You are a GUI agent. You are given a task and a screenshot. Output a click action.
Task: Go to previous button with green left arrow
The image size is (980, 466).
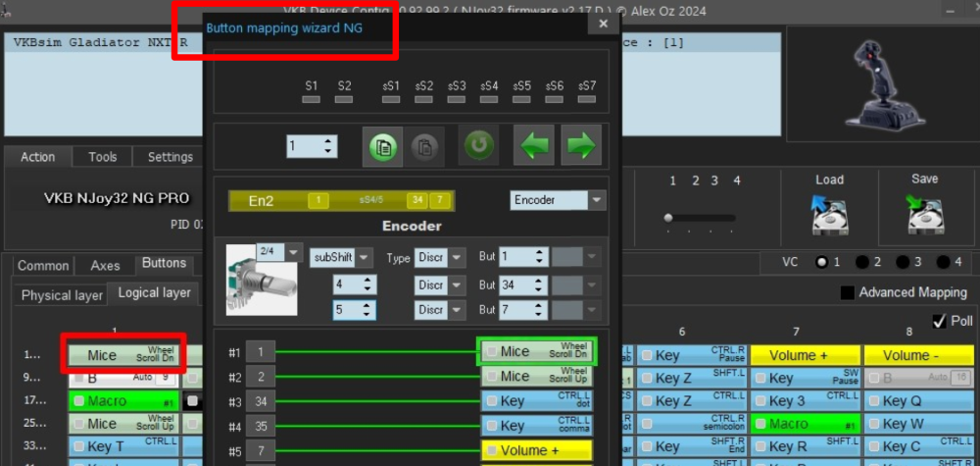(x=534, y=146)
